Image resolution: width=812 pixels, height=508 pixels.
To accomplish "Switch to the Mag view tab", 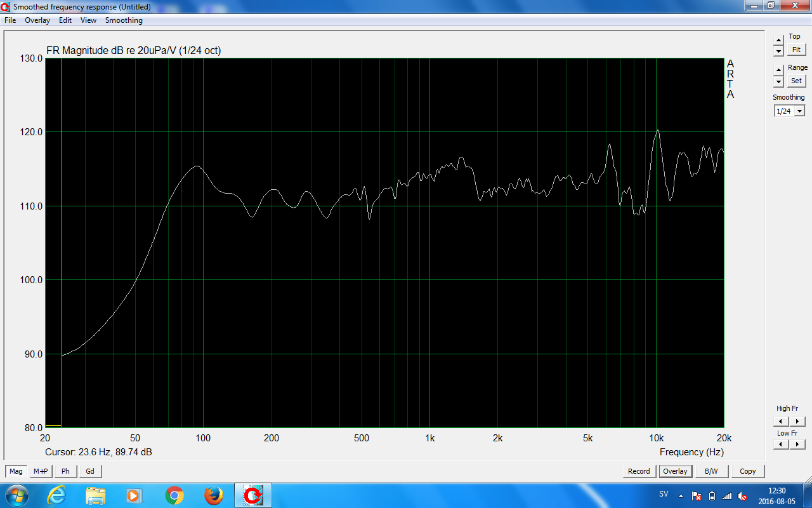I will [16, 471].
